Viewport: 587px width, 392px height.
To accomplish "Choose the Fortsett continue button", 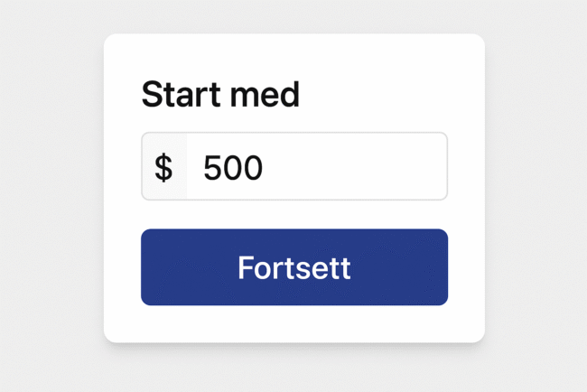I will (293, 267).
